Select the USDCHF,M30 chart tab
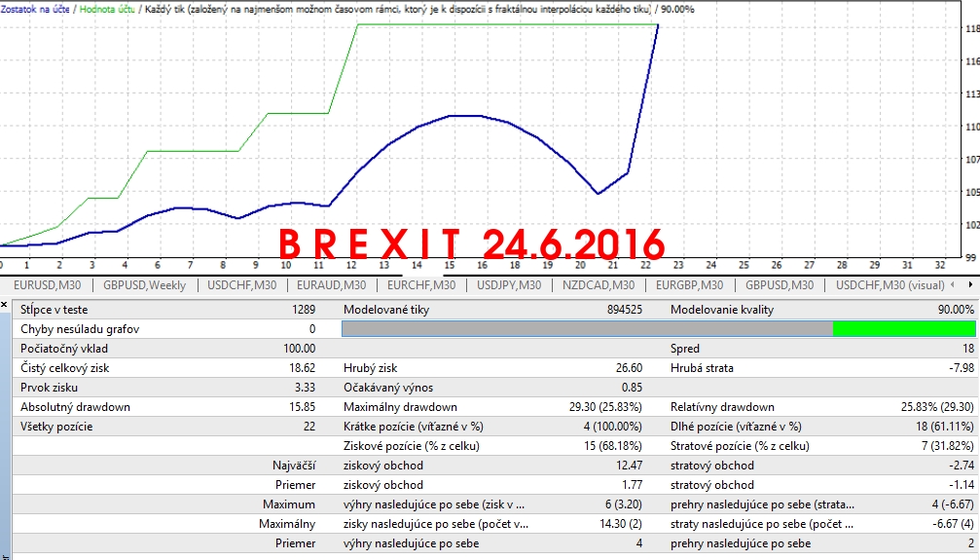 click(240, 285)
